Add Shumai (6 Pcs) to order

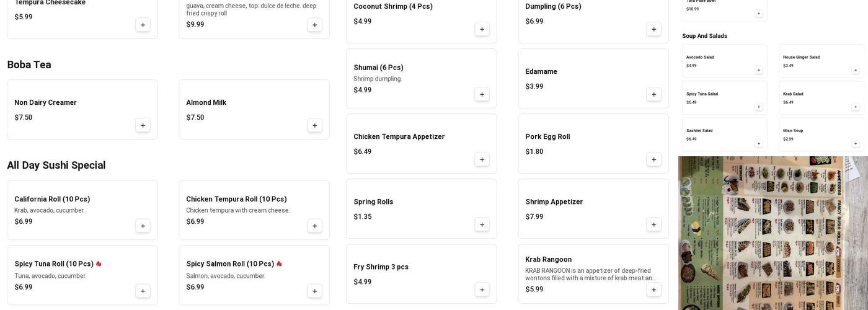click(x=482, y=94)
